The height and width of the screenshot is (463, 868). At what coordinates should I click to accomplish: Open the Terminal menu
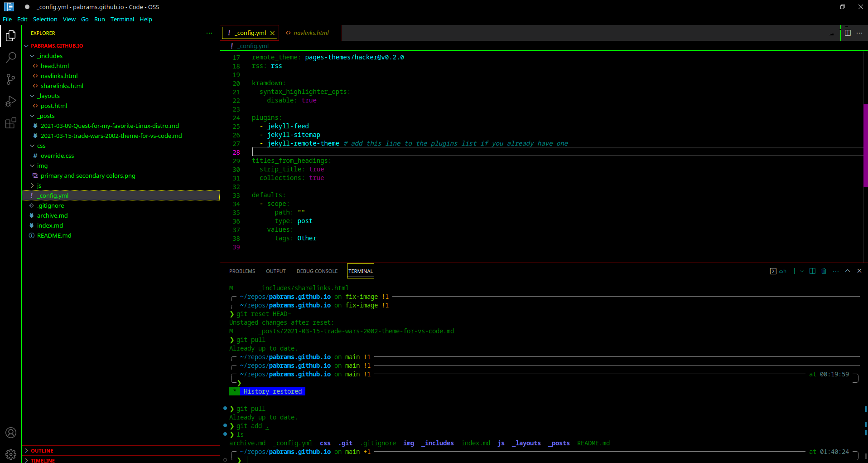click(x=122, y=19)
